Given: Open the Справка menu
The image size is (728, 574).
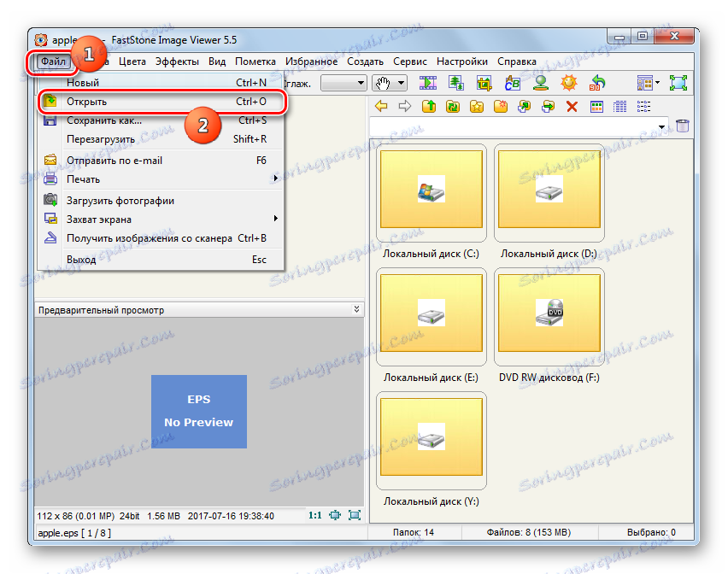Looking at the screenshot, I should tap(517, 61).
